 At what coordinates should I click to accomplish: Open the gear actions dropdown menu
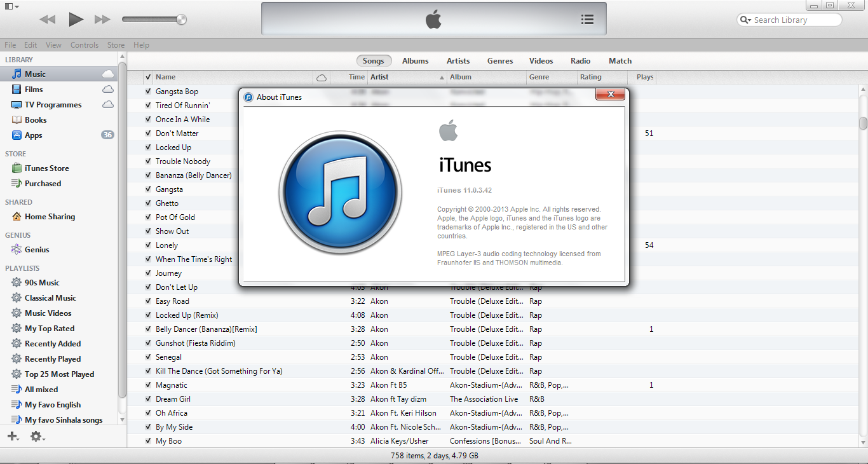pos(37,437)
